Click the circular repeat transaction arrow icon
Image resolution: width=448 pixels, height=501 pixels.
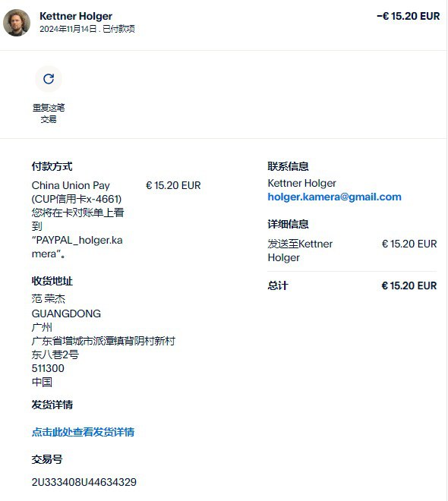(49, 79)
